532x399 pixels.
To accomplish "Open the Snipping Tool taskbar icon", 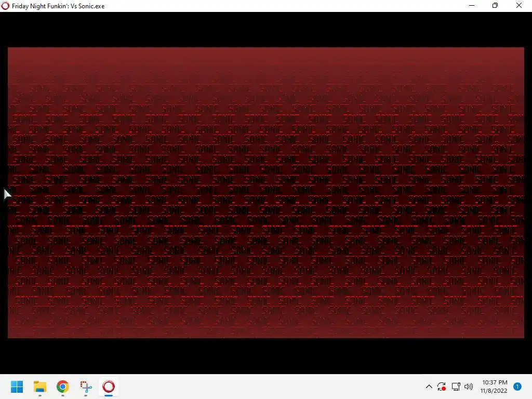I will (86, 387).
